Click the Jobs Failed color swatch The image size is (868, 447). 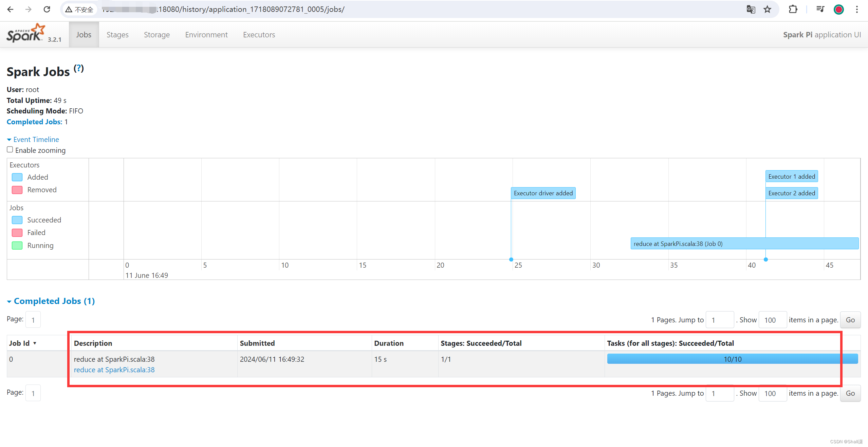pyautogui.click(x=17, y=233)
